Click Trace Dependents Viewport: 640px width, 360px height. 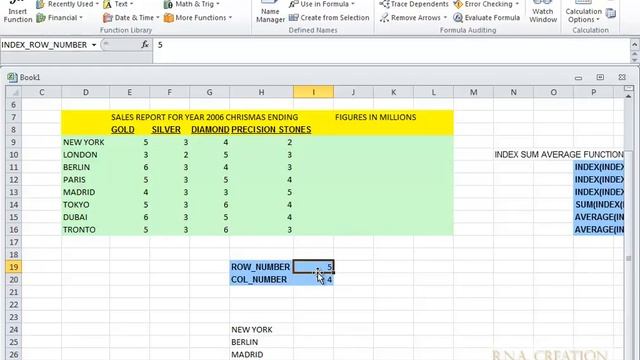pos(413,4)
